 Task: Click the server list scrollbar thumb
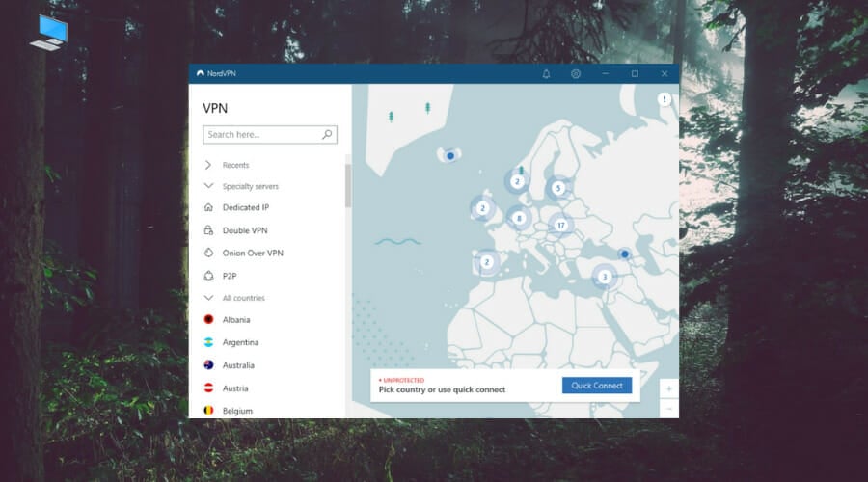click(x=348, y=185)
